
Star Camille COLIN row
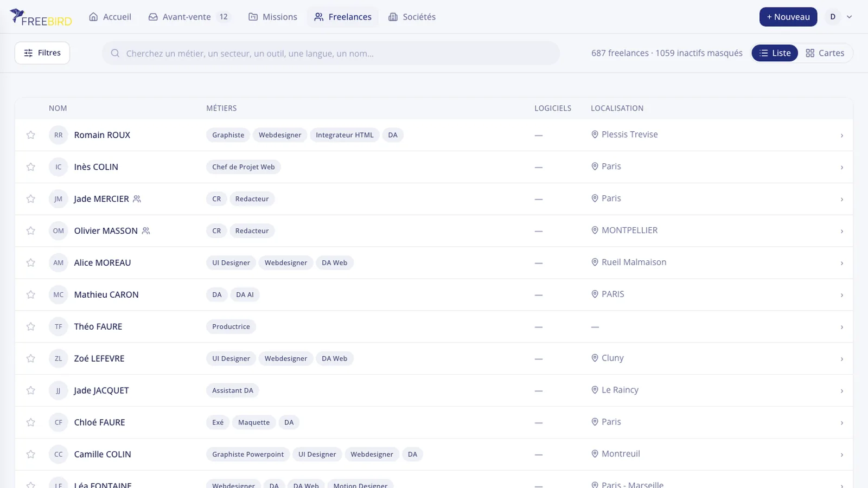(31, 455)
